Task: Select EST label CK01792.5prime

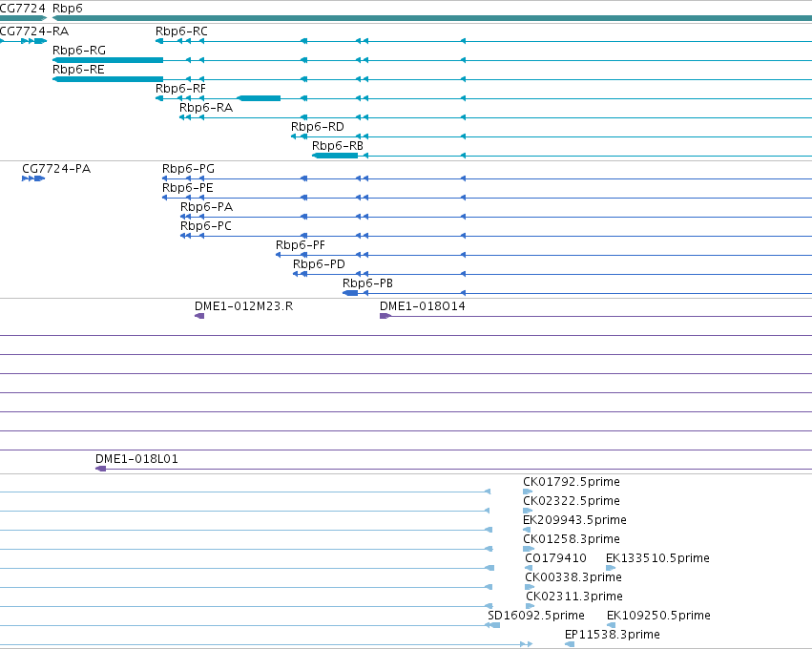Action: tap(572, 482)
